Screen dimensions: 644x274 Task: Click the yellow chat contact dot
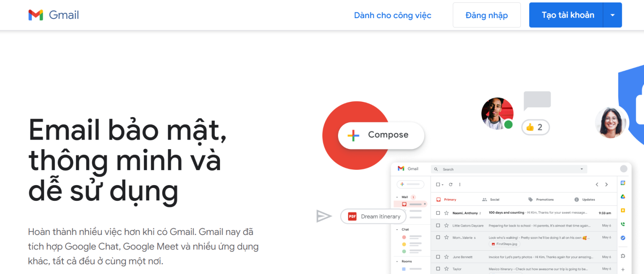coord(404,244)
